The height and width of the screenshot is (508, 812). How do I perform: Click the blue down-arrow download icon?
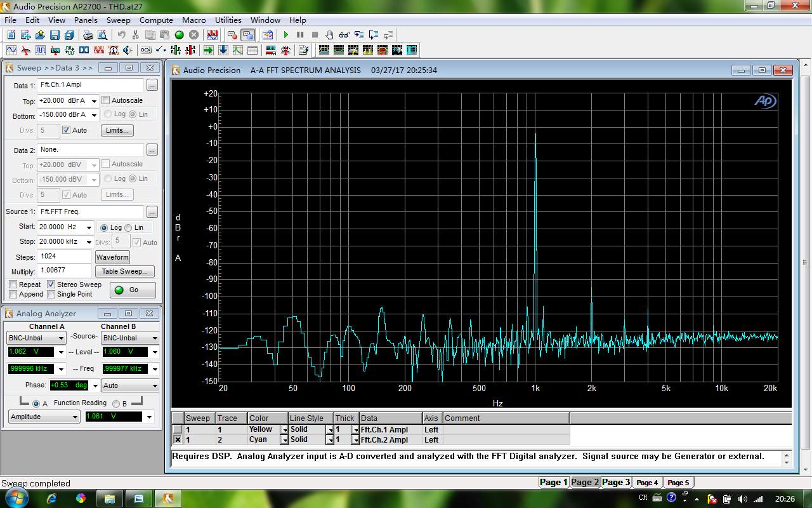(x=223, y=50)
